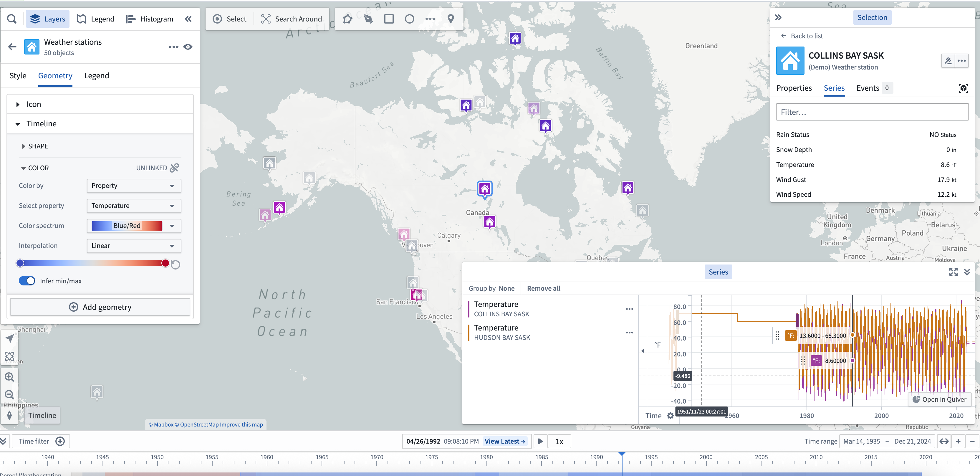The width and height of the screenshot is (980, 476).
Task: Switch to the Style tab
Action: (x=17, y=75)
